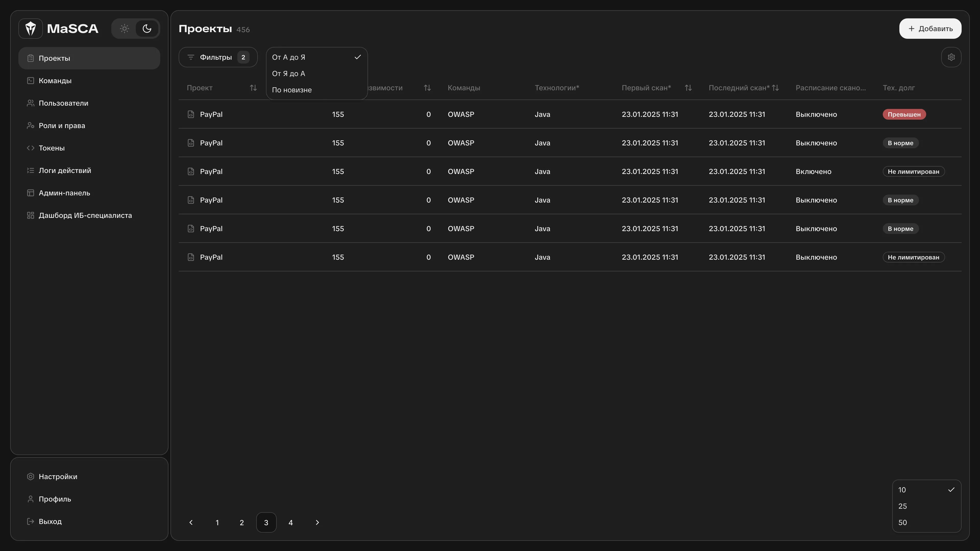This screenshot has width=980, height=551.
Task: Go to previous page arrow
Action: pos(191,522)
